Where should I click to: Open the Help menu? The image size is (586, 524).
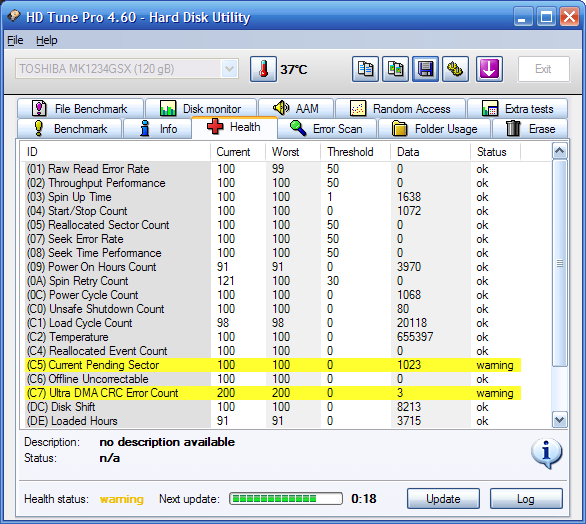tap(47, 40)
